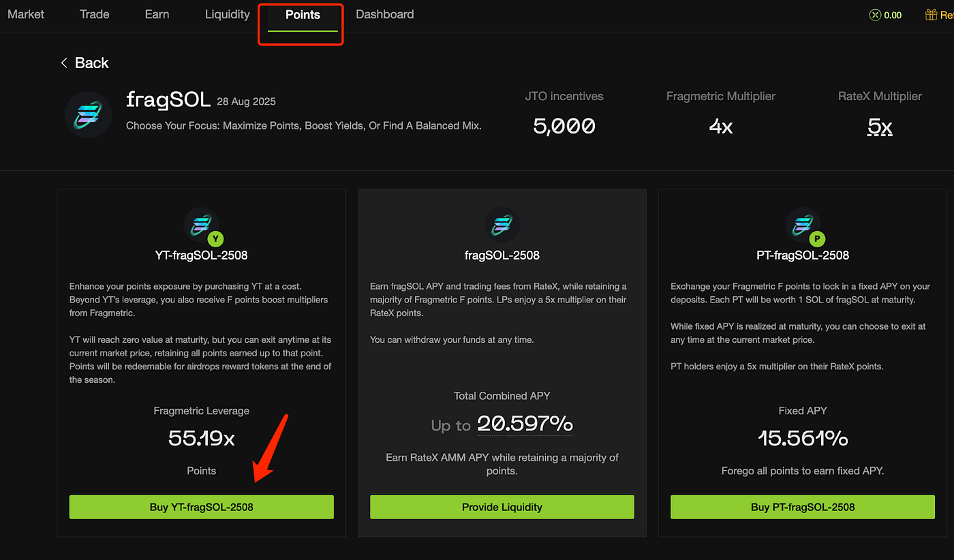The height and width of the screenshot is (560, 954).
Task: Click the 0.00 points balance
Action: tap(893, 15)
